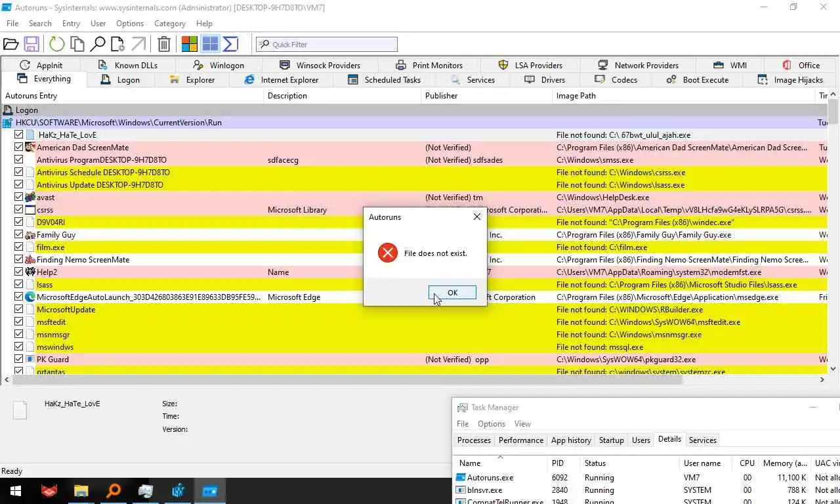Close the File does not exist dialog

point(477,217)
